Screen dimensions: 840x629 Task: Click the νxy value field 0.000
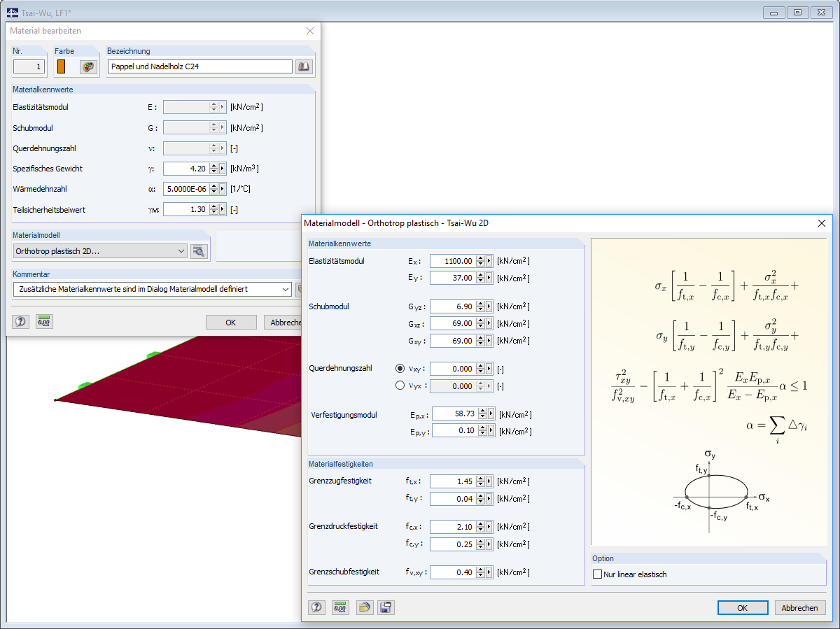coord(452,369)
